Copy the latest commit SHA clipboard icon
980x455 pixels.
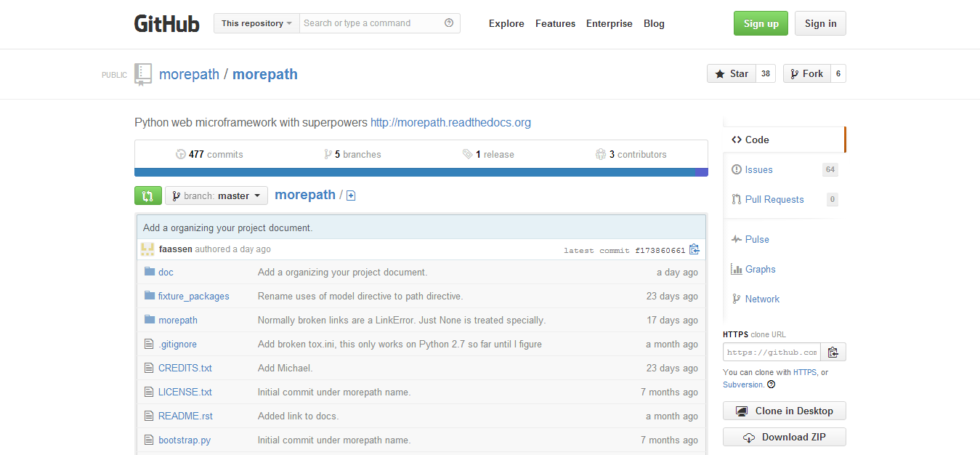(694, 249)
